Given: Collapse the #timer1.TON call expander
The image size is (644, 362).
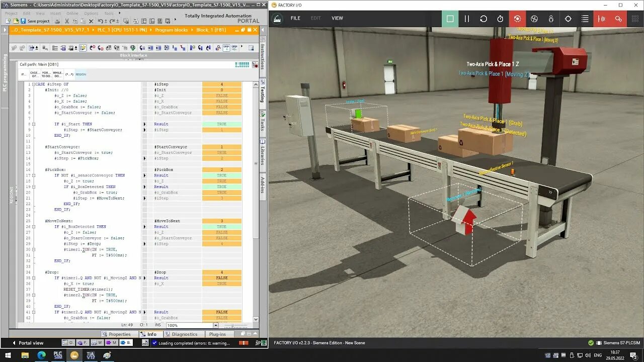Looking at the screenshot, I should 34,249.
